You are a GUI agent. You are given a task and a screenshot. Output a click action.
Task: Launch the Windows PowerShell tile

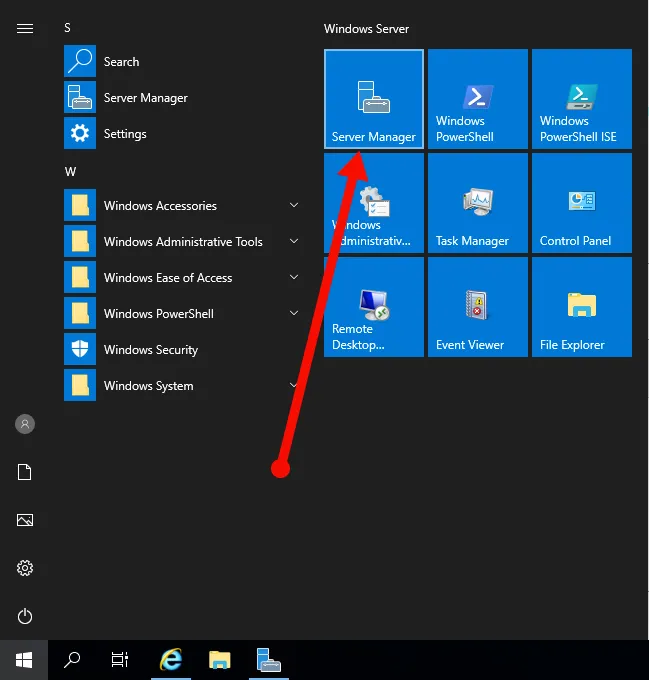478,99
